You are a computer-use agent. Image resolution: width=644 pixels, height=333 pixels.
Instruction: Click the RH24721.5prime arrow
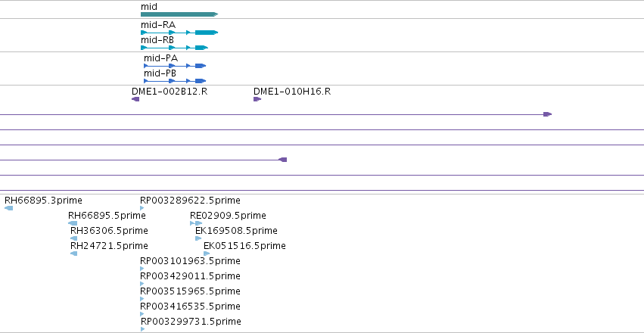(x=74, y=254)
